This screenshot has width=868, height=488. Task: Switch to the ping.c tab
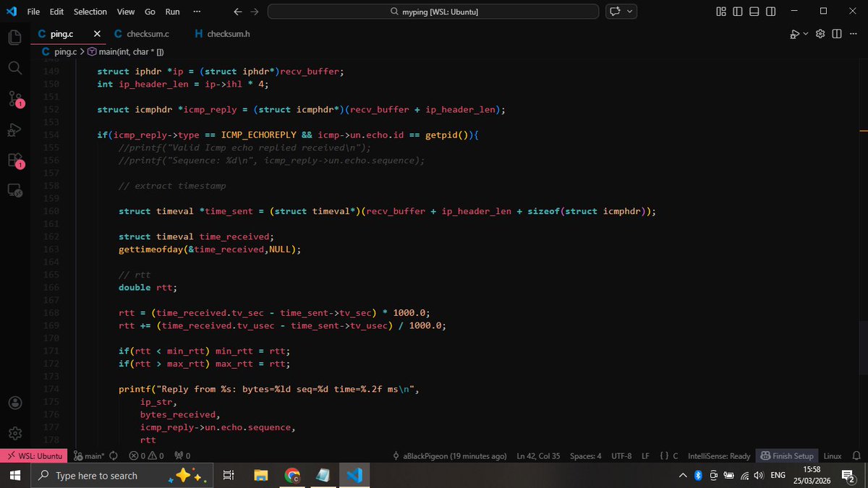click(x=61, y=34)
